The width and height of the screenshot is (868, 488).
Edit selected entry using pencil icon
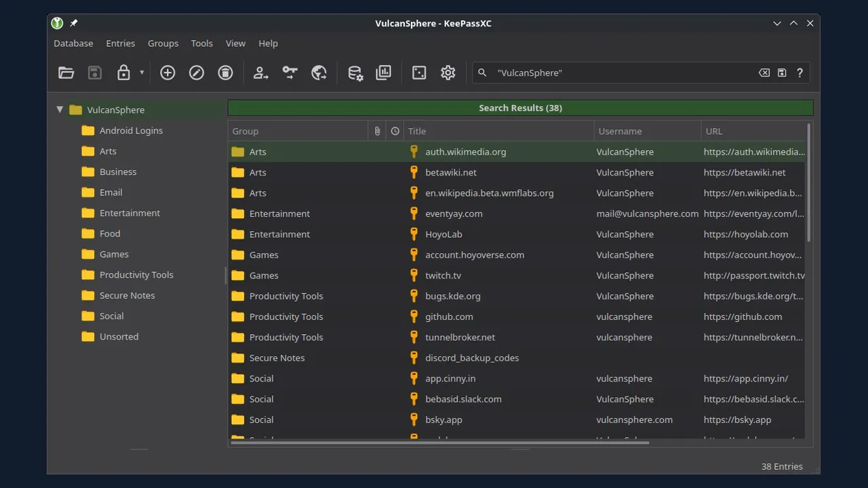click(x=197, y=73)
